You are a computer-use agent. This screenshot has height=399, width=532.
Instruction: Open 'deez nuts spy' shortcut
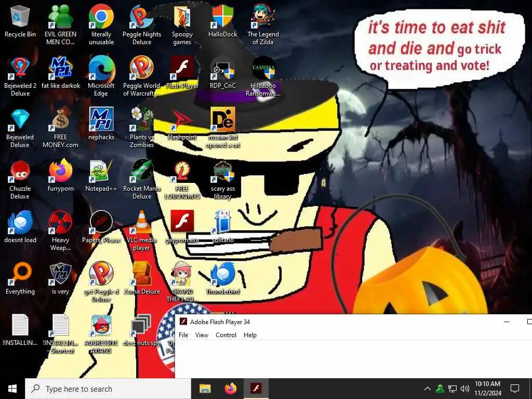[142, 330]
